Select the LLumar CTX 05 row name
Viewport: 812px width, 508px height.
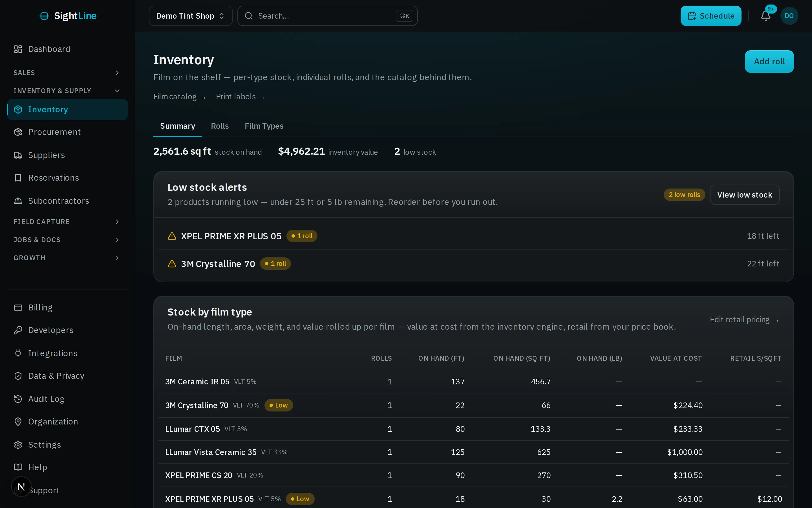click(x=193, y=429)
